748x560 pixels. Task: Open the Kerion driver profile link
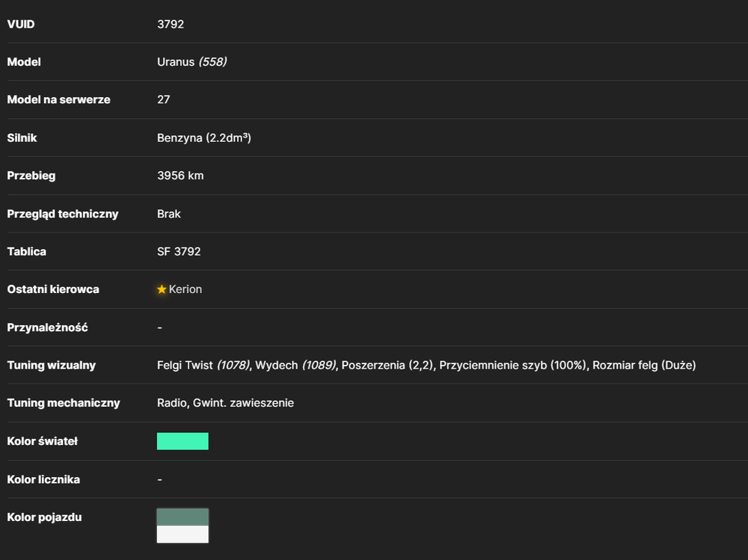pos(185,289)
